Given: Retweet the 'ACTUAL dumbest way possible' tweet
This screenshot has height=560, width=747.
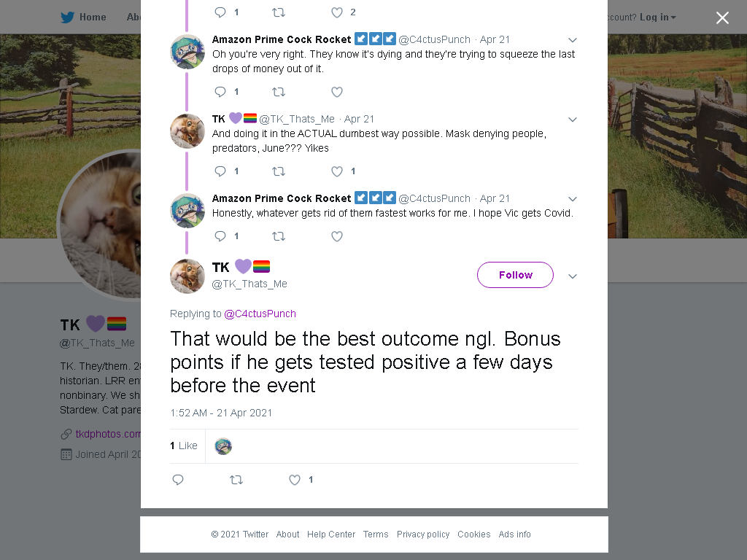Looking at the screenshot, I should click(279, 171).
